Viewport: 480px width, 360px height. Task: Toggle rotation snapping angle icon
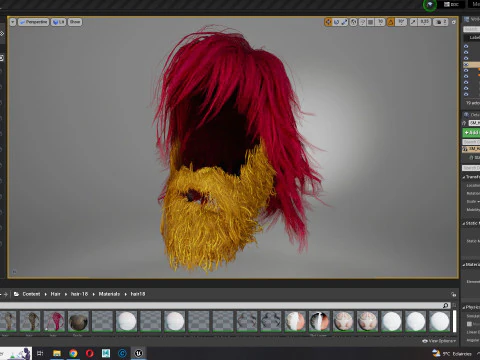(390, 22)
